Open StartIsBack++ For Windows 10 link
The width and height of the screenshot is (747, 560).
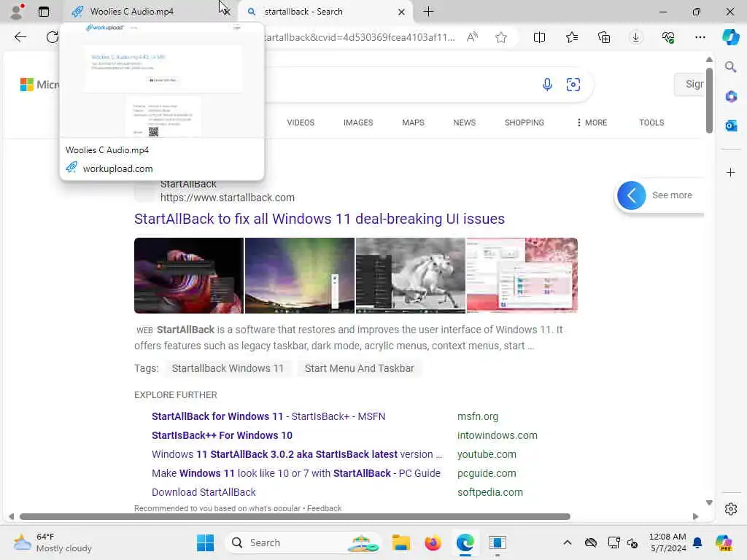click(x=222, y=435)
